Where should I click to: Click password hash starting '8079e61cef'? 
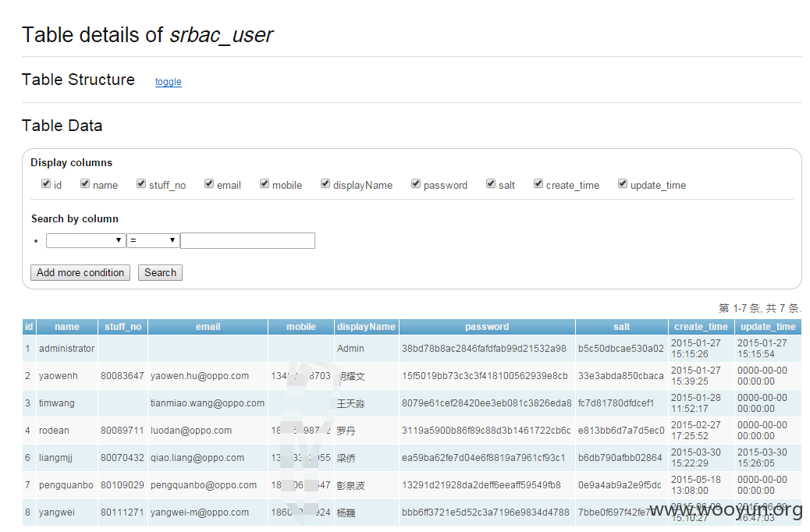pos(487,403)
